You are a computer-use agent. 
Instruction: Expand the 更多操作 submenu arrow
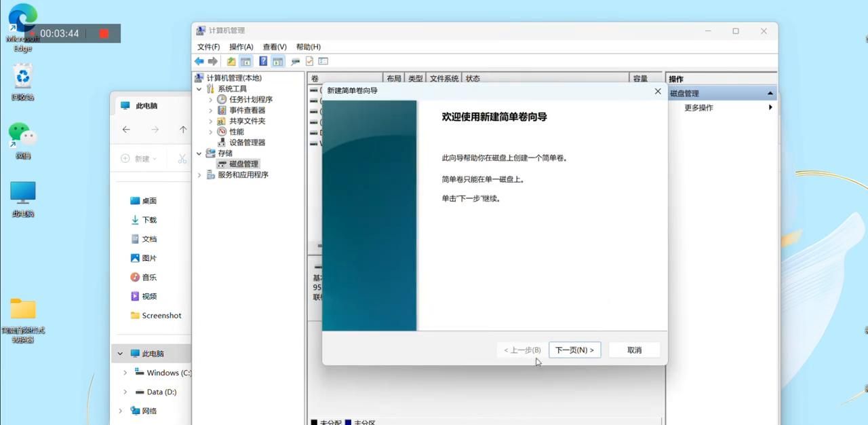770,107
